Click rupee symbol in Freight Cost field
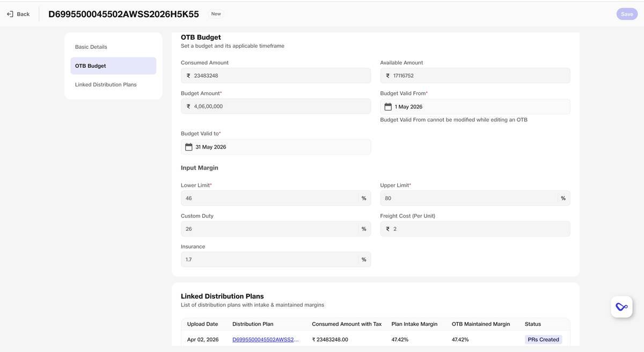 388,229
